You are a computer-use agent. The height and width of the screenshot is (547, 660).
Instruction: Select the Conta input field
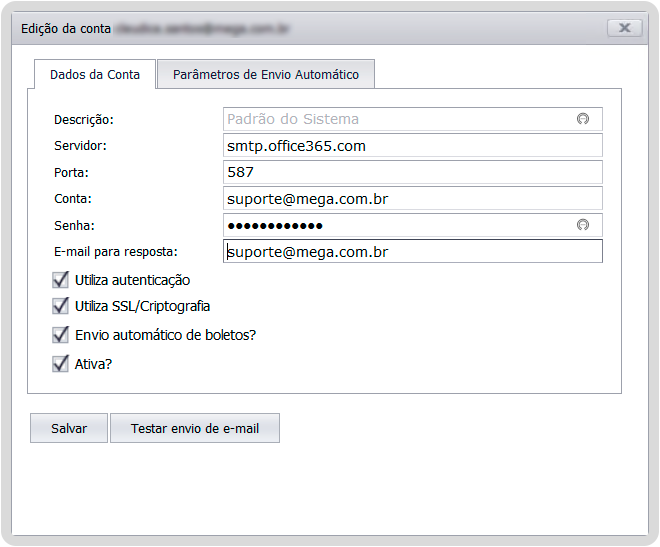pyautogui.click(x=413, y=199)
